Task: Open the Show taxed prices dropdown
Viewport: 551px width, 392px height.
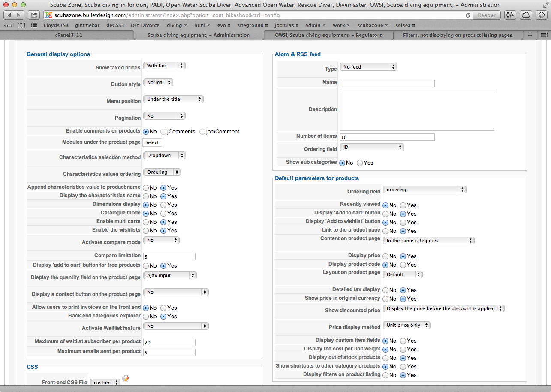Action: (164, 66)
